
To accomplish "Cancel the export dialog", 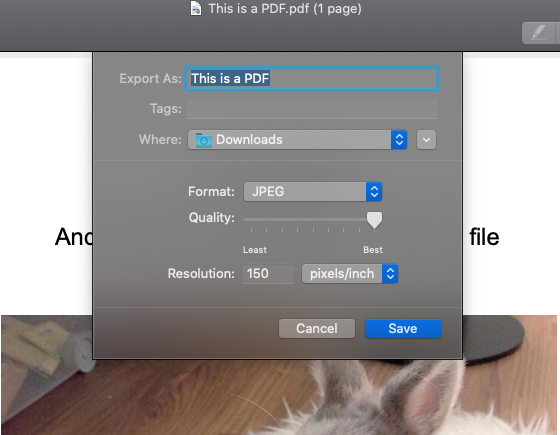I will [317, 329].
